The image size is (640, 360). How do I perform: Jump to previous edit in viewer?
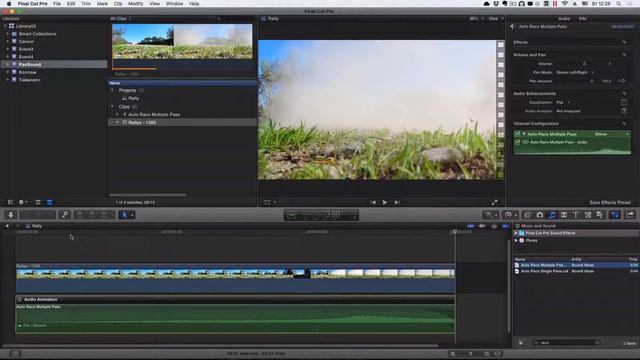coord(373,202)
